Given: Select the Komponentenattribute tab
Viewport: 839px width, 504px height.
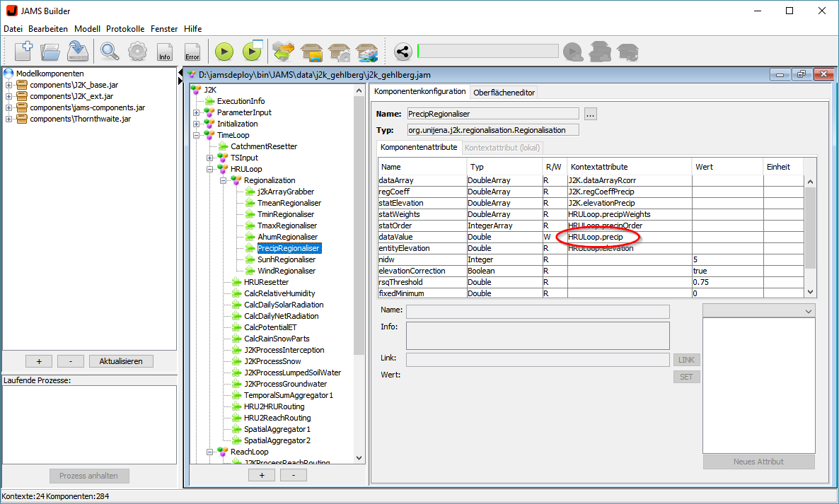Looking at the screenshot, I should [x=419, y=147].
